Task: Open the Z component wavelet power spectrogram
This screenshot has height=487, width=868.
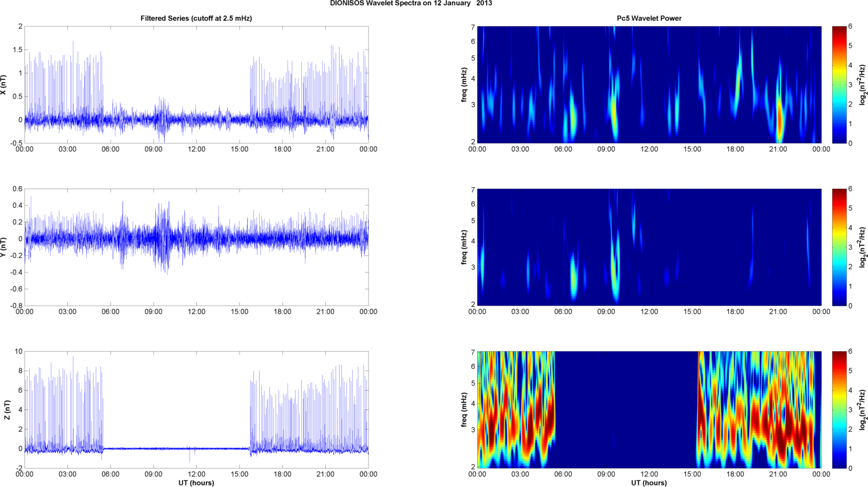Action: 649,409
